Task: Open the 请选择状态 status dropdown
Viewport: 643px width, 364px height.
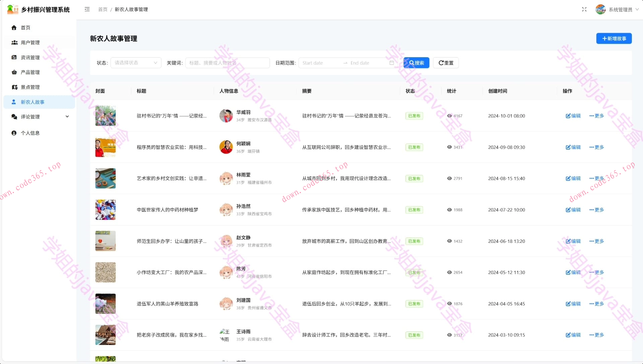Action: (x=135, y=63)
